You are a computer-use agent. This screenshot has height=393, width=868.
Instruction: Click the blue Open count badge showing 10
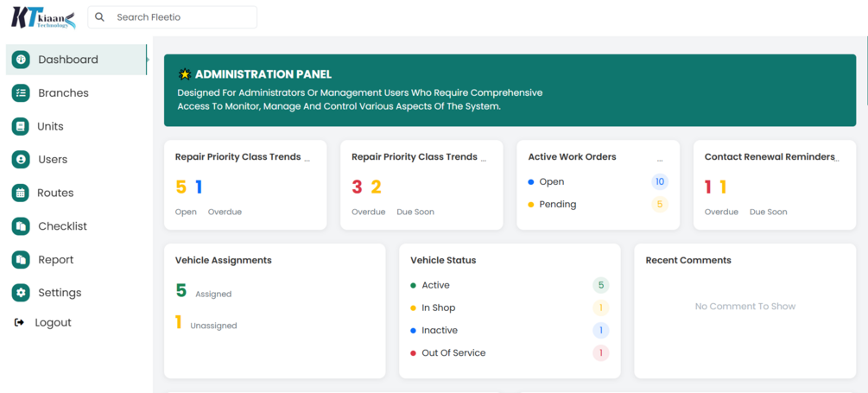pos(660,182)
